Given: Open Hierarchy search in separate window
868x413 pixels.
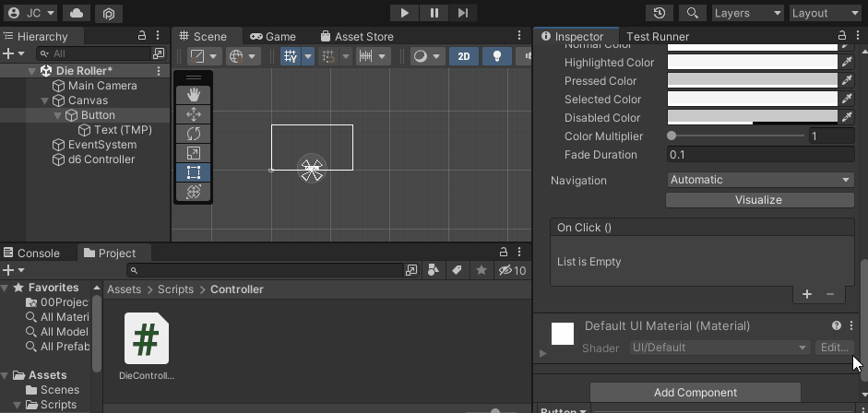Looking at the screenshot, I should pyautogui.click(x=159, y=53).
